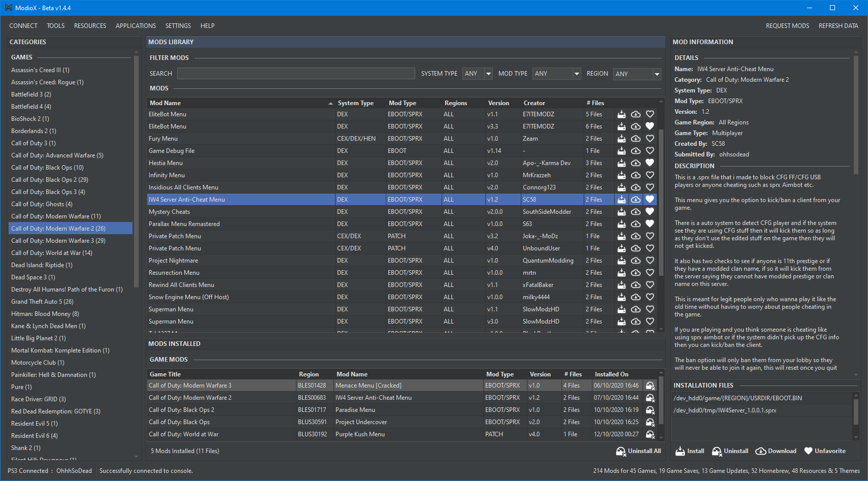This screenshot has height=481, width=868.
Task: Favorite EliteBot Menu v1.1 with heart
Action: tap(650, 114)
